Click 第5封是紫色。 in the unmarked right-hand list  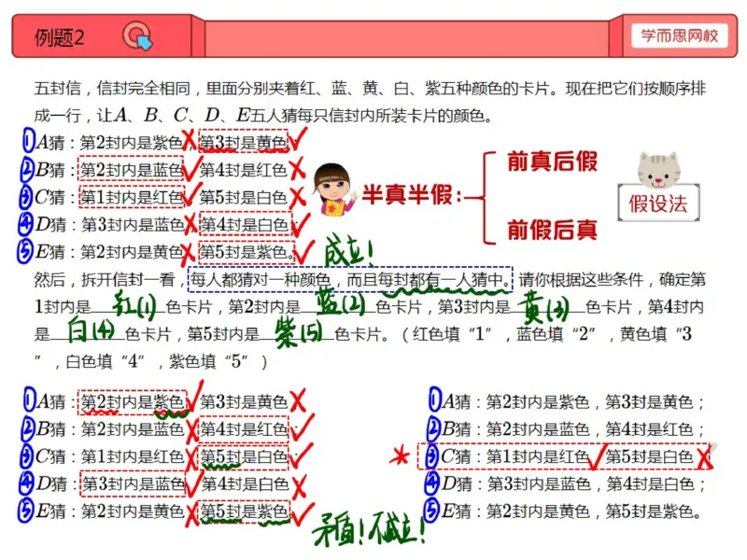coord(654,511)
